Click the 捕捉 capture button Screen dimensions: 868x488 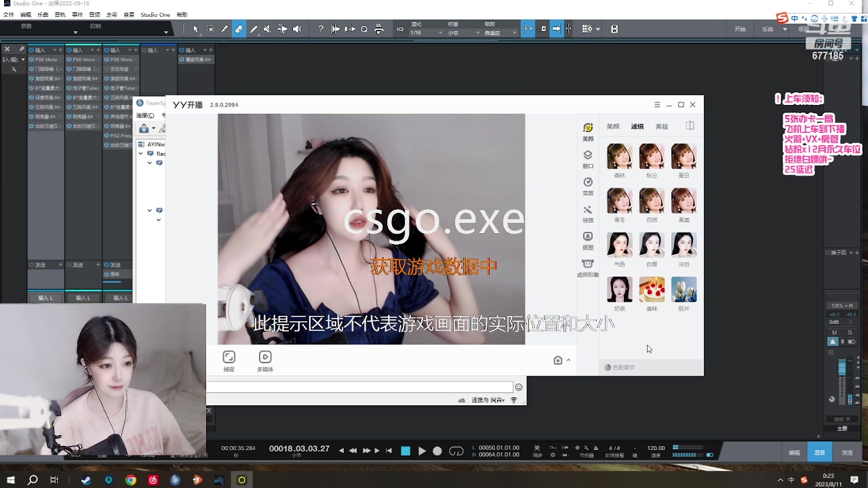pyautogui.click(x=229, y=361)
